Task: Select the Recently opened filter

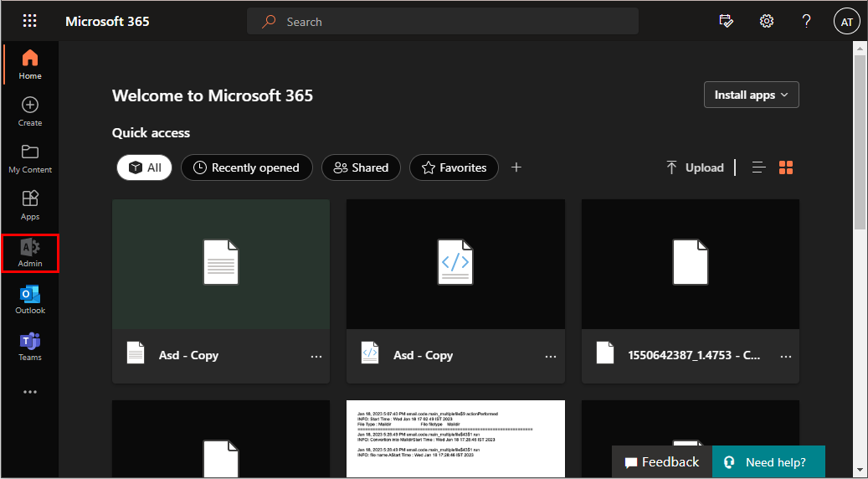Action: (x=247, y=167)
